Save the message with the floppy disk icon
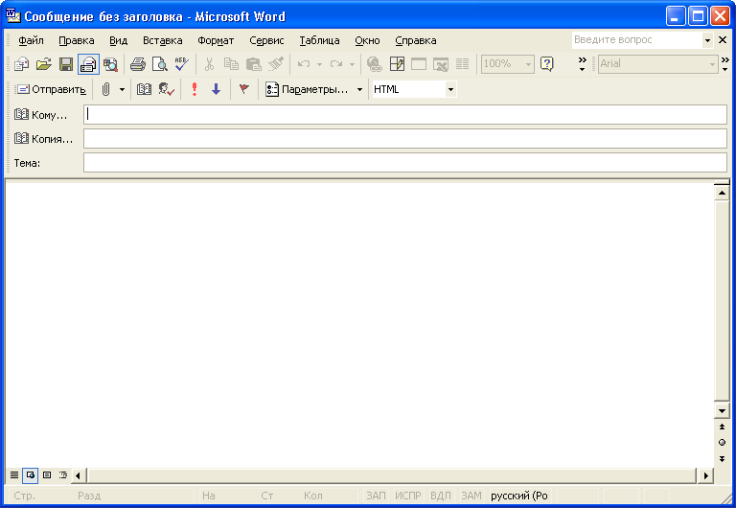 pos(66,64)
